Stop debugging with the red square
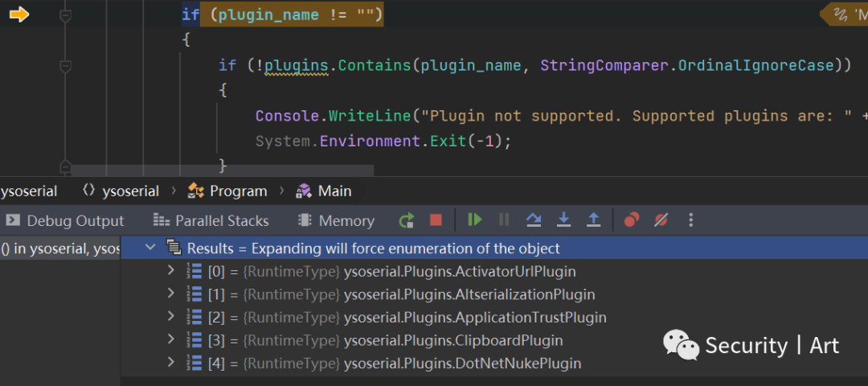 [436, 220]
